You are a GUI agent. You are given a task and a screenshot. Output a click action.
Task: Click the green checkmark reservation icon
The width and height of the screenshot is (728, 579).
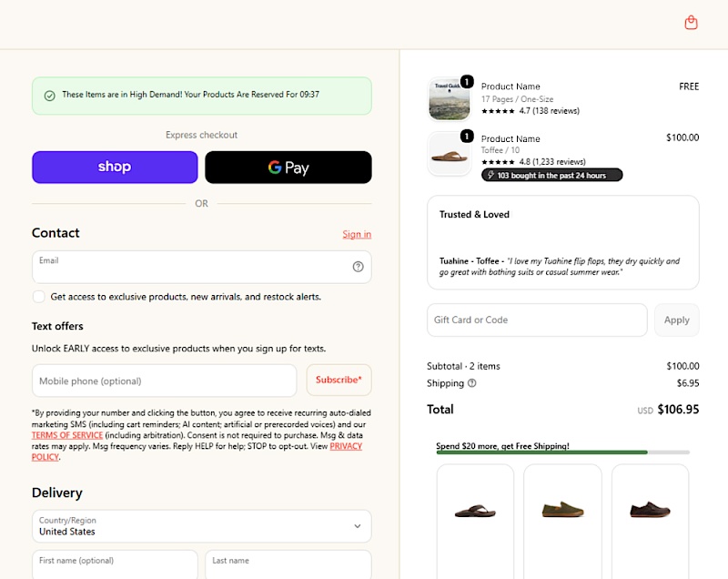(50, 96)
